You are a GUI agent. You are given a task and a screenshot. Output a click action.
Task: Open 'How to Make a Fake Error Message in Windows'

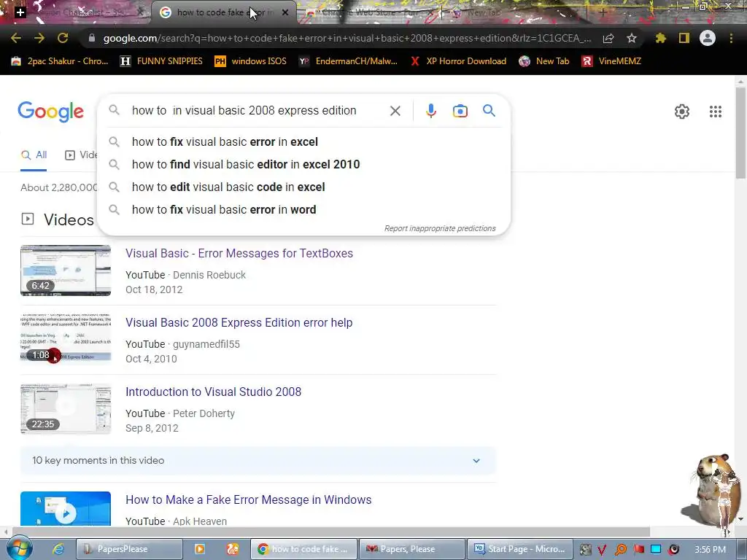pyautogui.click(x=249, y=499)
